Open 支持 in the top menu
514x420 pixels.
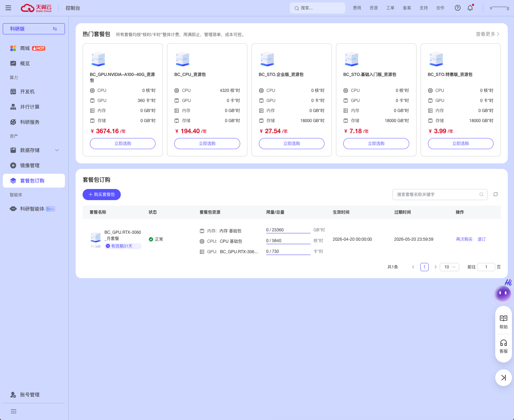point(424,8)
